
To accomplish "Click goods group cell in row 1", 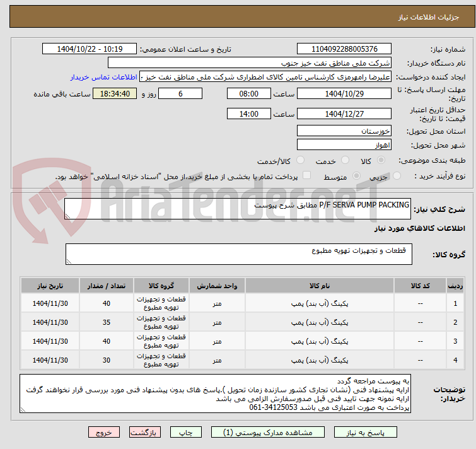I will [x=161, y=303].
